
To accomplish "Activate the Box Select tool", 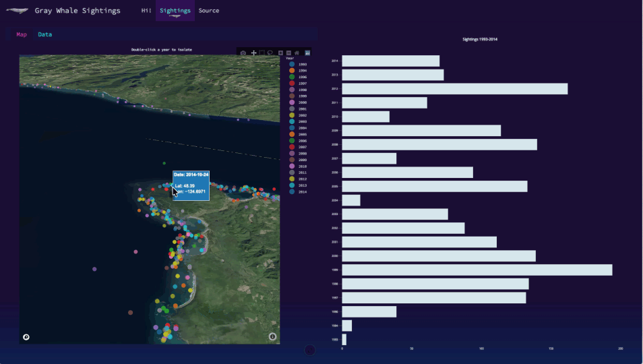I will [x=262, y=53].
